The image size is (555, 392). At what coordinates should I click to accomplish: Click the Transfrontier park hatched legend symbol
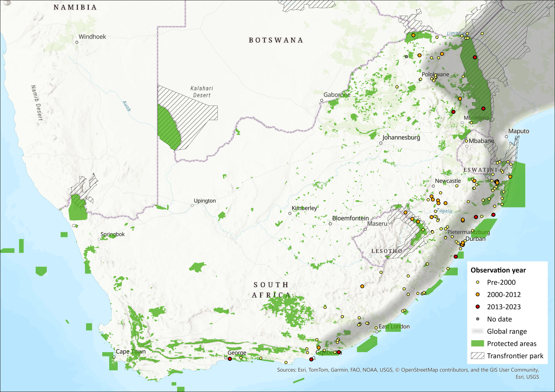coord(477,356)
